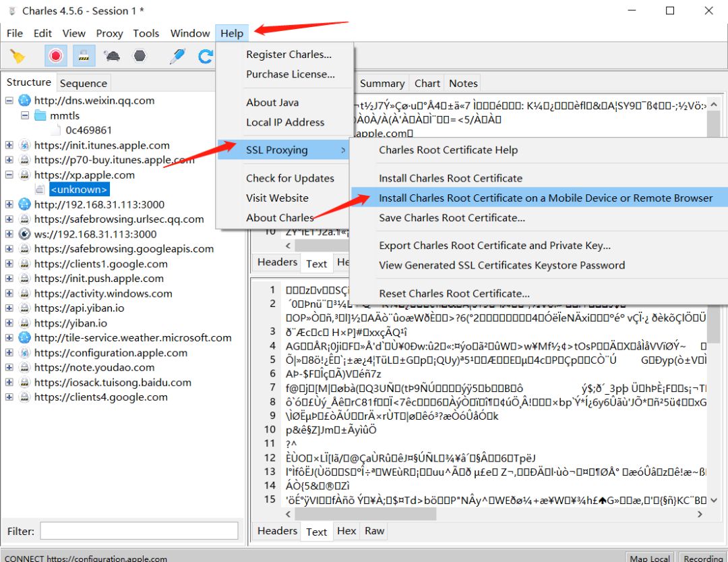Select bottom Headers tab
728x562 pixels.
pos(277,532)
